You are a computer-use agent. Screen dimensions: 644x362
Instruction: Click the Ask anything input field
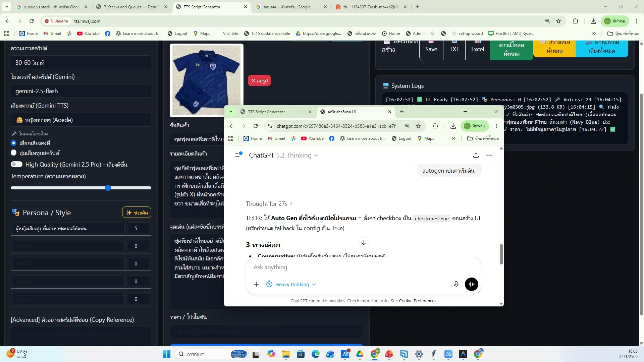[335, 267]
